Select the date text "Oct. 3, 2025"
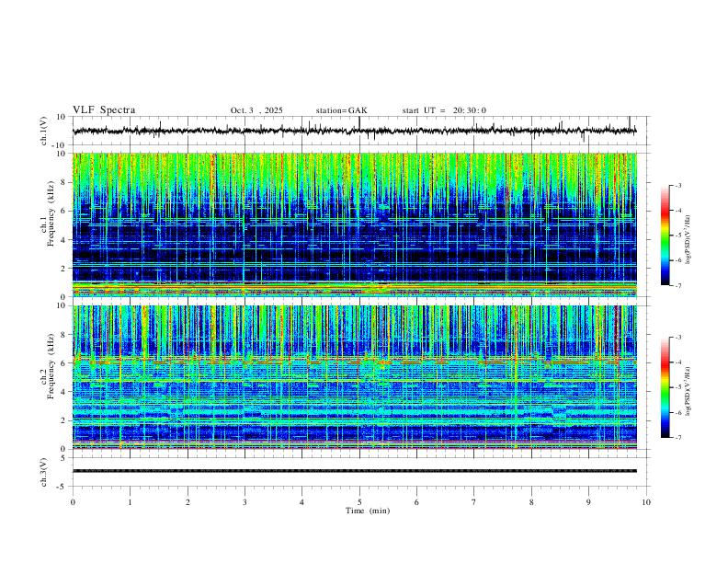The width and height of the screenshot is (728, 563). click(256, 110)
